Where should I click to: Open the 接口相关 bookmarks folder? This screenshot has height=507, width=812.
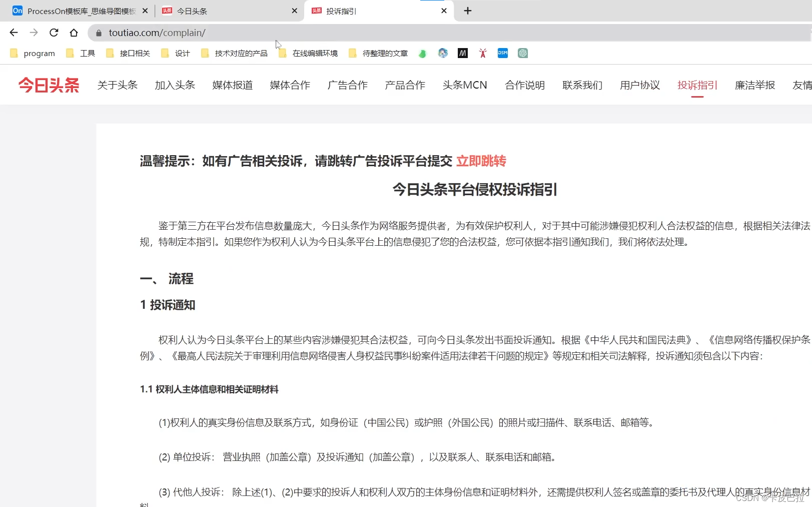click(128, 53)
